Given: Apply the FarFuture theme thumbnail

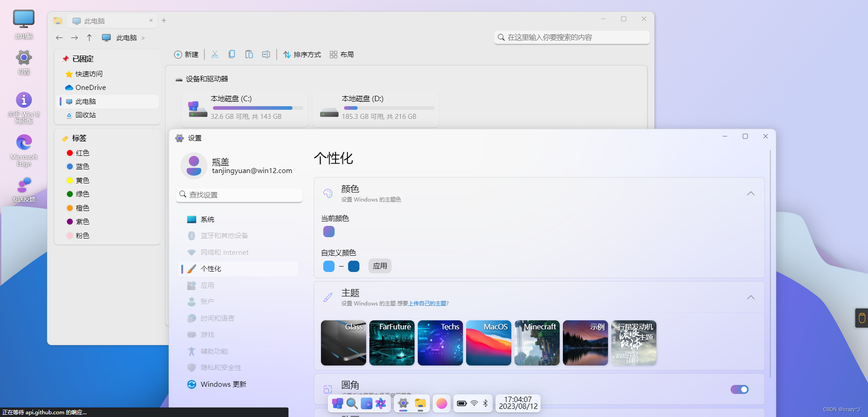Looking at the screenshot, I should [392, 343].
